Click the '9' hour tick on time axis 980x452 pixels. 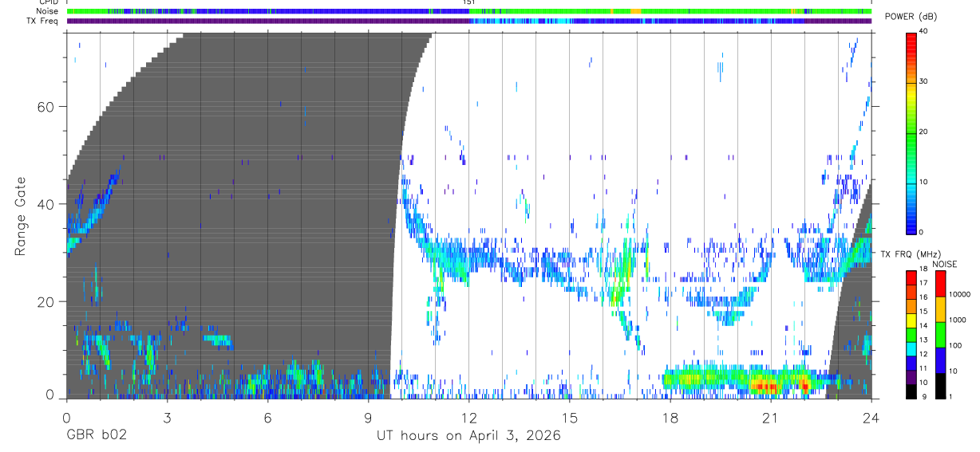369,417
